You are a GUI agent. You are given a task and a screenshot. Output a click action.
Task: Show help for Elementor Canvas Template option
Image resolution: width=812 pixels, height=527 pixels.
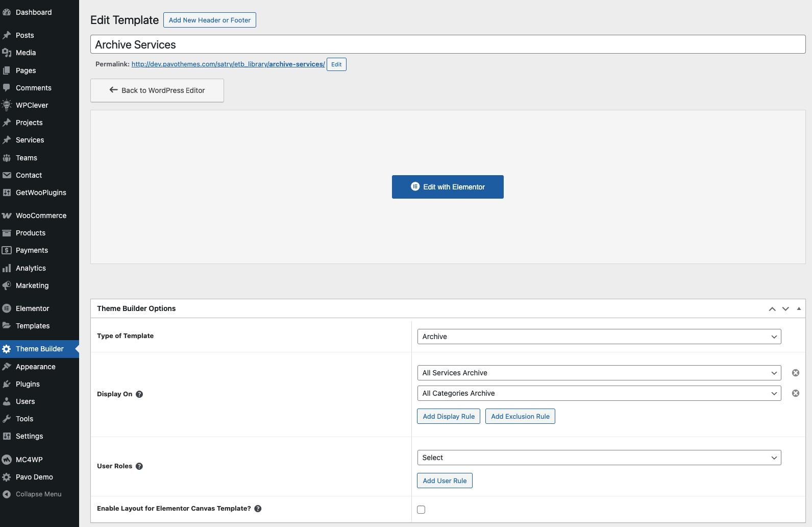click(258, 509)
